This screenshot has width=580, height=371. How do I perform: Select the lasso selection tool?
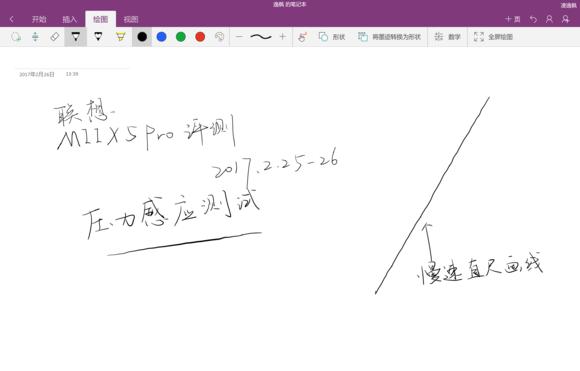tap(16, 37)
